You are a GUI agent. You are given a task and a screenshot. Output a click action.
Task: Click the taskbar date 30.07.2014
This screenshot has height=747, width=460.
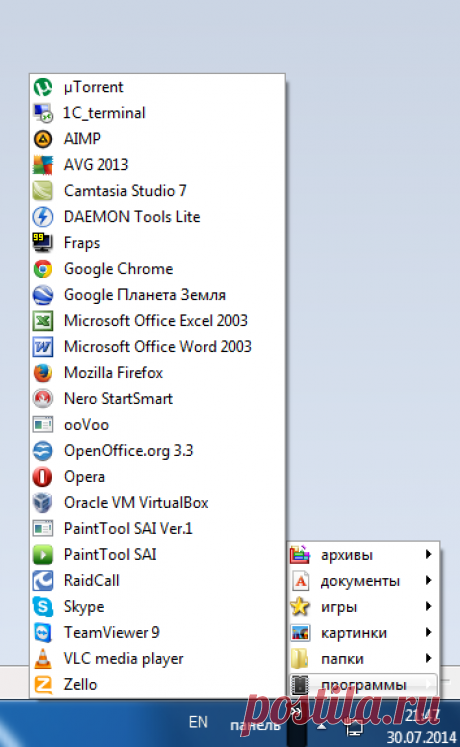[x=421, y=737]
